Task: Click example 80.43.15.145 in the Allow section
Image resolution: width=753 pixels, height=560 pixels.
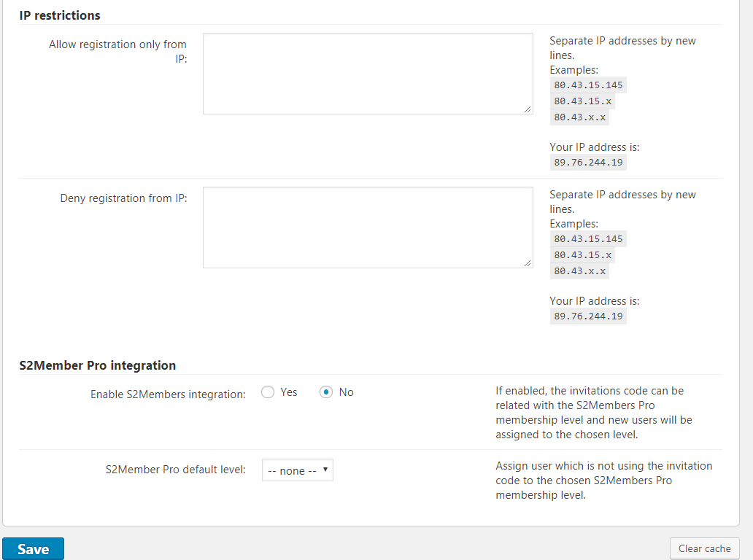Action: coord(588,85)
